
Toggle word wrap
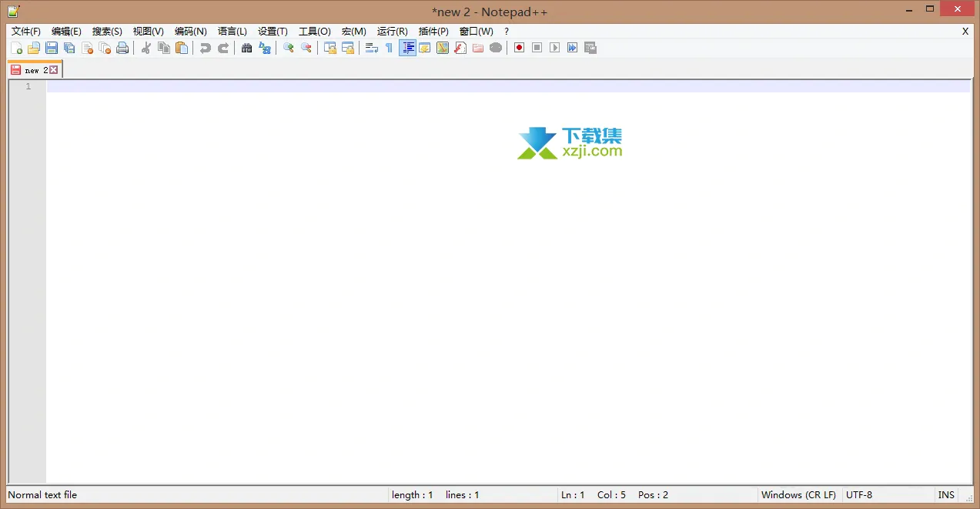coord(371,48)
